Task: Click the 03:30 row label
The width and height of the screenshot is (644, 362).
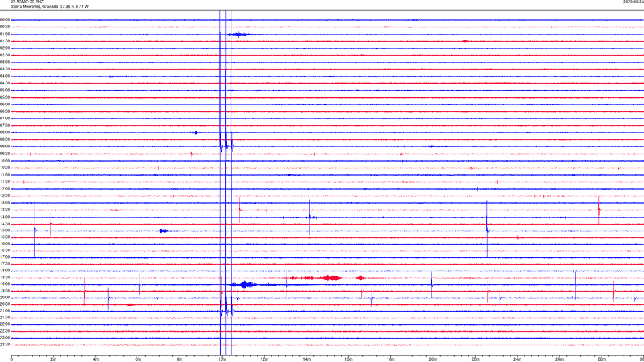Action: point(5,69)
